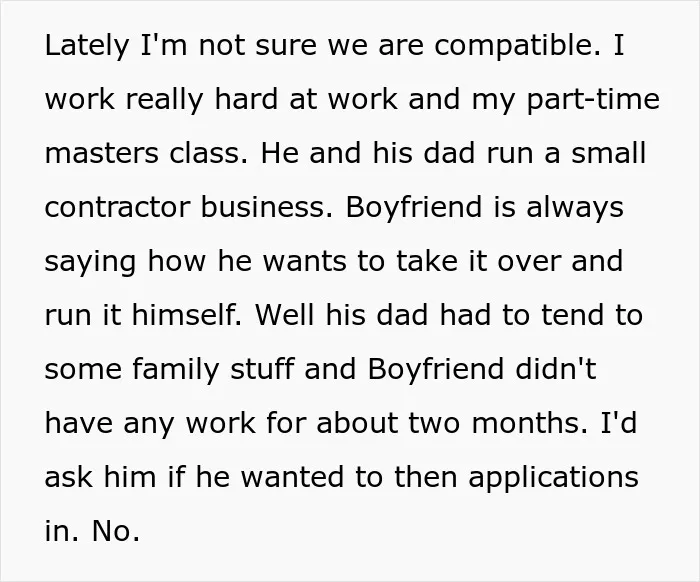
Task: Click the word "Lately" at paragraph start
Action: pos(87,47)
